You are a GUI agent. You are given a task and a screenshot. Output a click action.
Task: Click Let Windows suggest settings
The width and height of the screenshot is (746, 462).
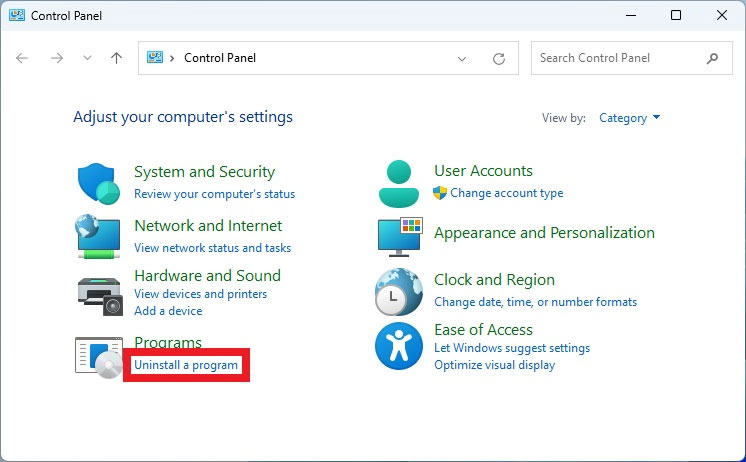point(512,348)
